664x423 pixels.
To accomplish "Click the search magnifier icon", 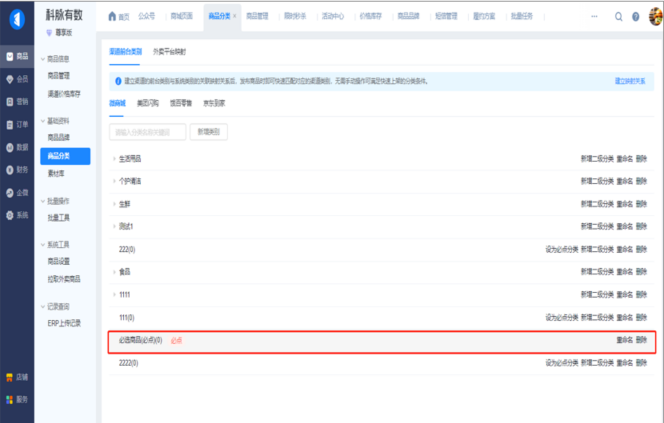I will tap(619, 17).
